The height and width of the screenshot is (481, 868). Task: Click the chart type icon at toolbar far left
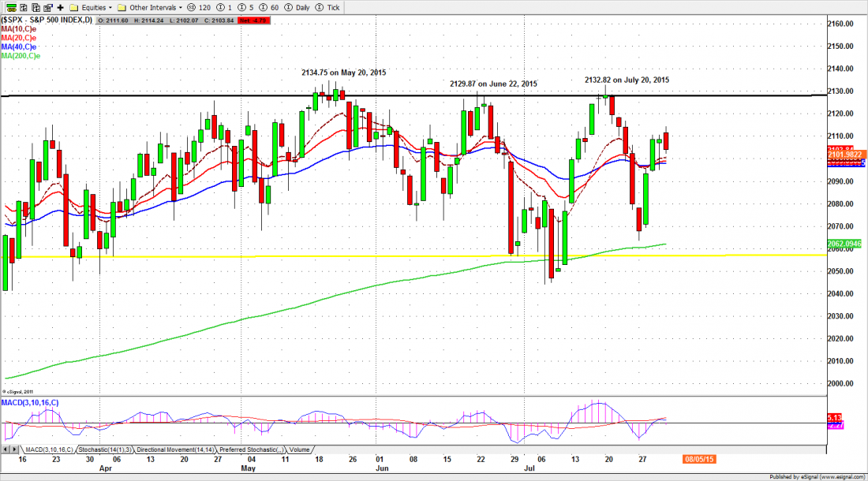(x=10, y=7)
